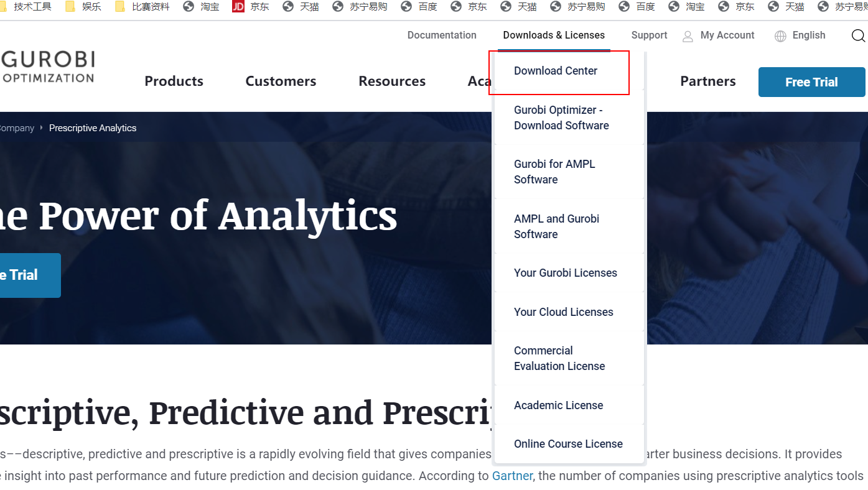Image resolution: width=868 pixels, height=490 pixels.
Task: Open the 京东 bookmark with red JD icon
Action: 251,7
